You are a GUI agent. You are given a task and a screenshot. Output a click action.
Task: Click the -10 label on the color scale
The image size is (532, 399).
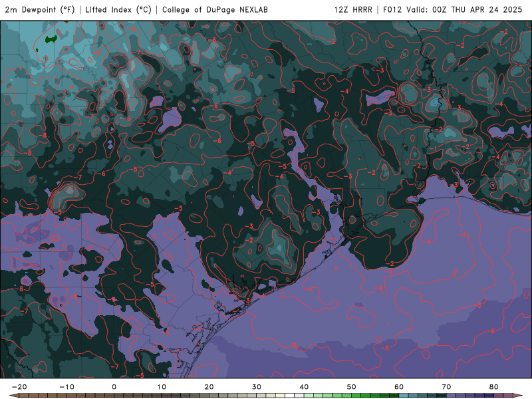point(66,387)
